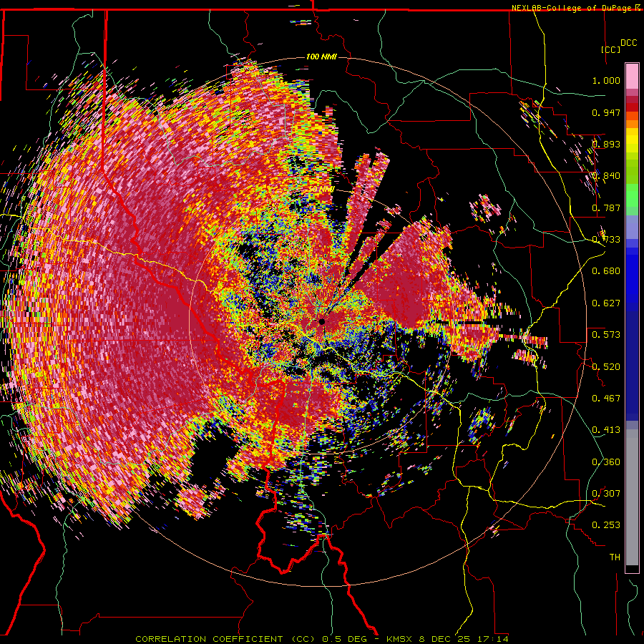Pick the gray segment of the color bar
The width and height of the screenshot is (644, 644).
pos(632,499)
